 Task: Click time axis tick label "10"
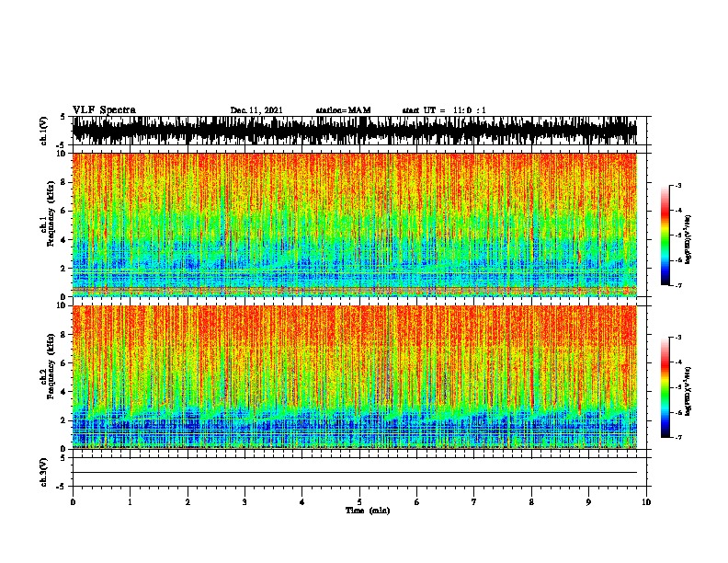click(646, 502)
